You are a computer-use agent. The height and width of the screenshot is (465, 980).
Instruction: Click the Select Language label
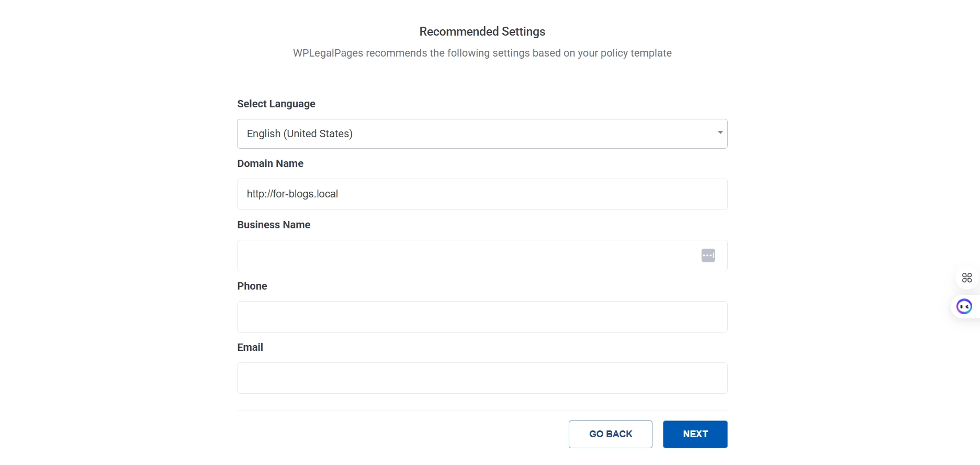(276, 104)
